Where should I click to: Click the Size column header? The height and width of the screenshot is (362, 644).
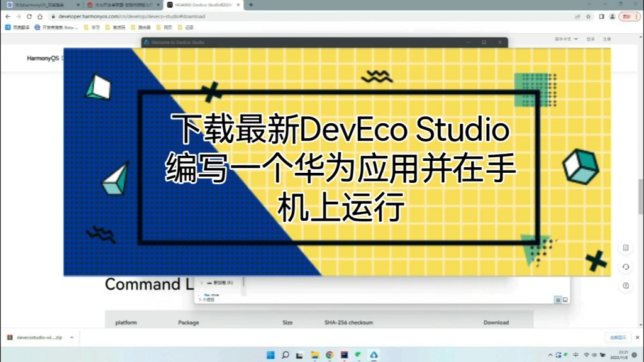(x=287, y=322)
